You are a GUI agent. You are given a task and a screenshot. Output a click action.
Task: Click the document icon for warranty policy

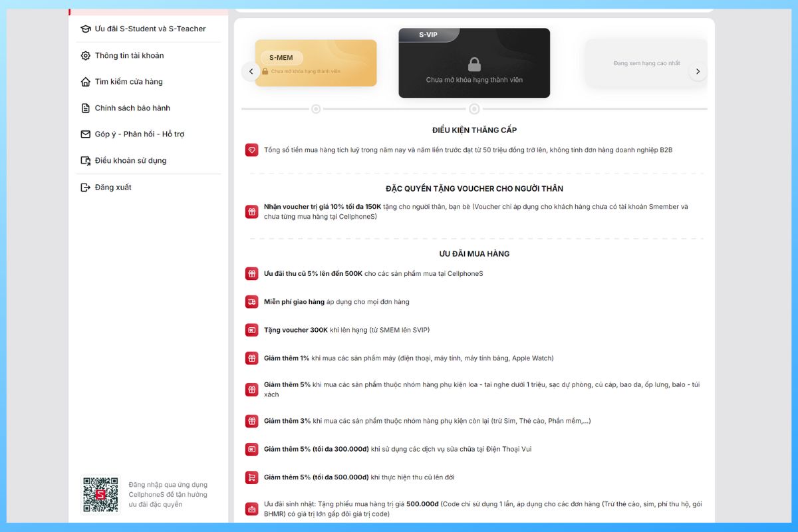pyautogui.click(x=86, y=108)
